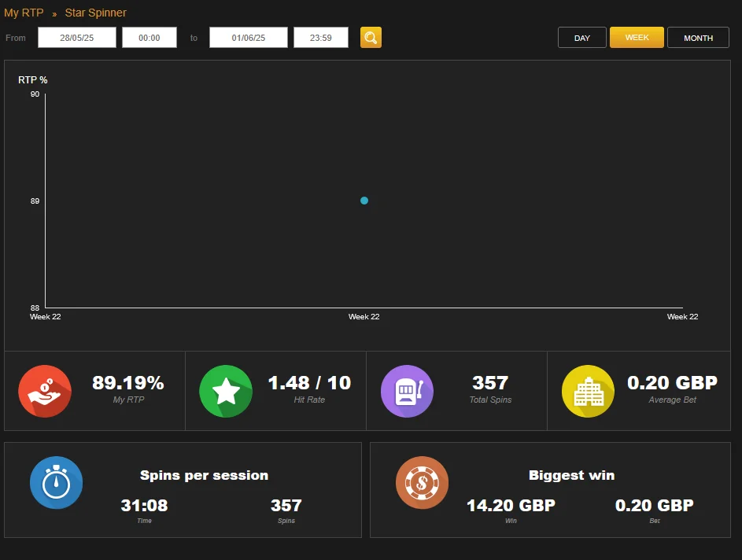Click the red My RTP hand-coin icon
This screenshot has height=560, width=742.
pos(45,391)
